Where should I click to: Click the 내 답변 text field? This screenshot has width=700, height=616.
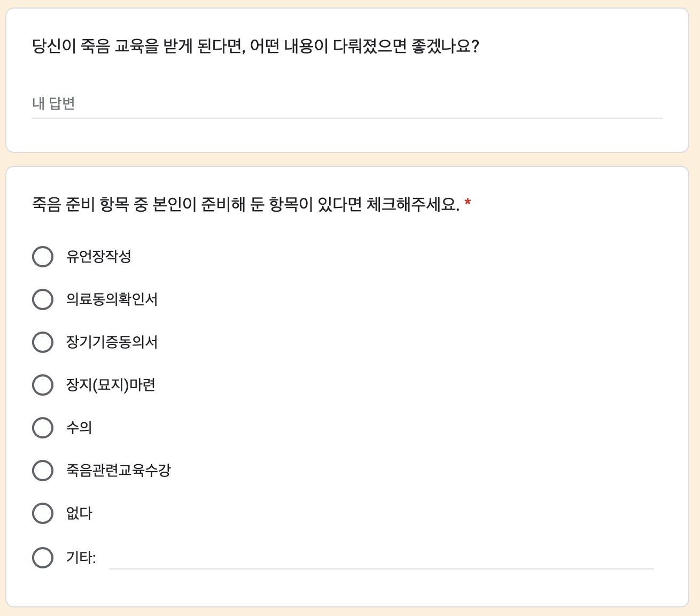pyautogui.click(x=347, y=104)
